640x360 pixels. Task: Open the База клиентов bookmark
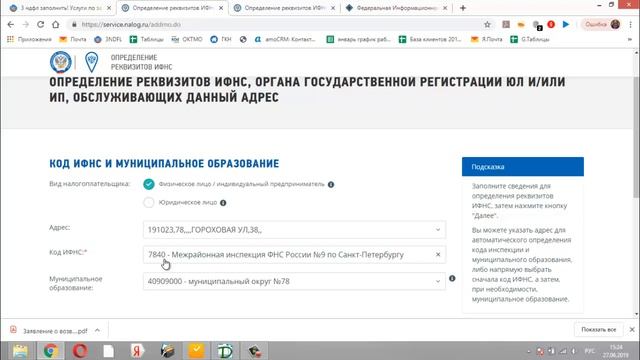tap(430, 39)
